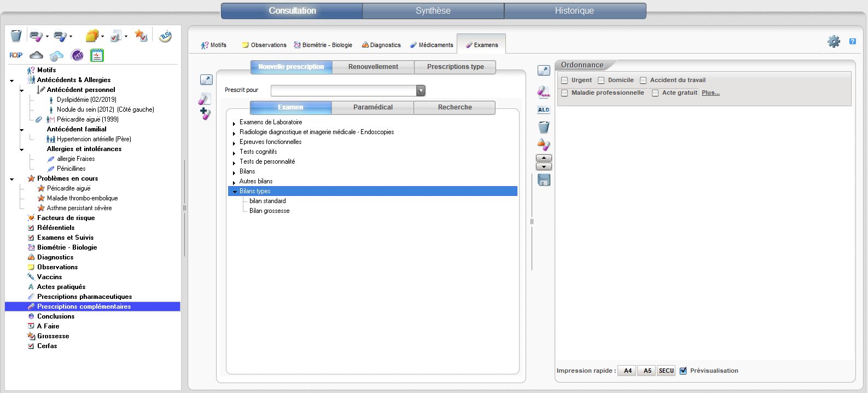
Task: Enable the Urgent checkbox
Action: coord(565,80)
